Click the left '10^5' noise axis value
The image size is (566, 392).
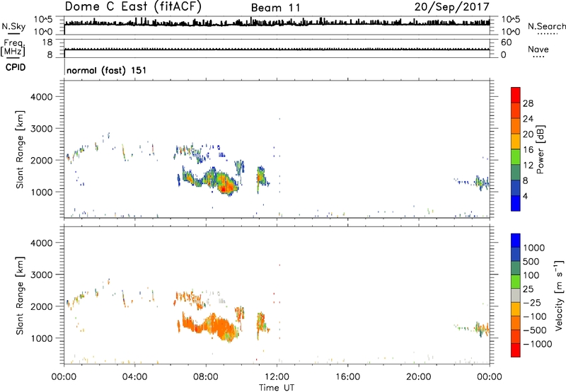point(43,20)
